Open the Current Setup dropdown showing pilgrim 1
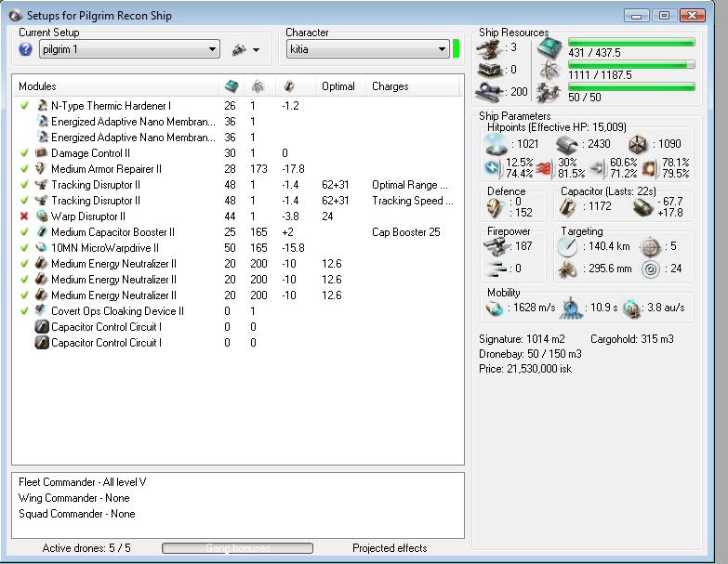Viewport: 728px width, 564px height. coord(129,49)
